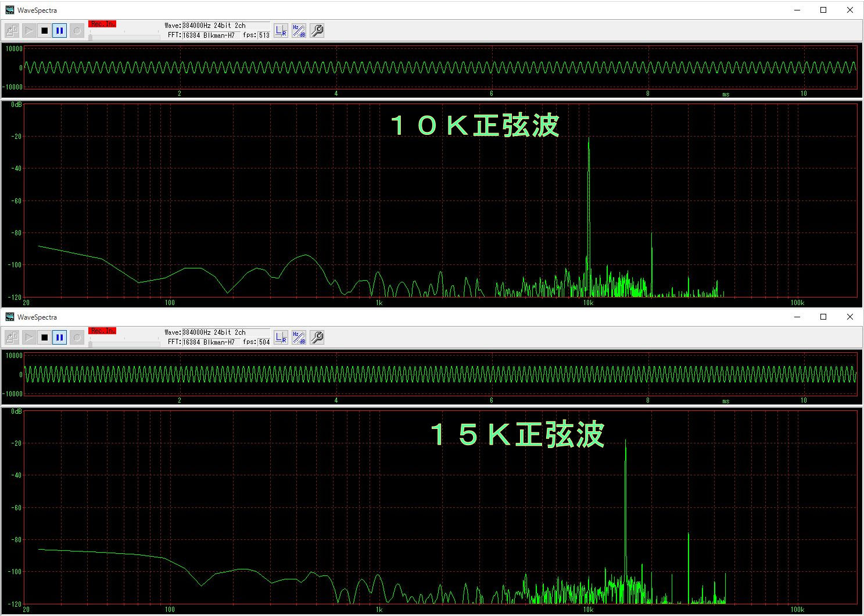
Task: Click the play button in bottom WaveSpectra window
Action: pyautogui.click(x=28, y=337)
